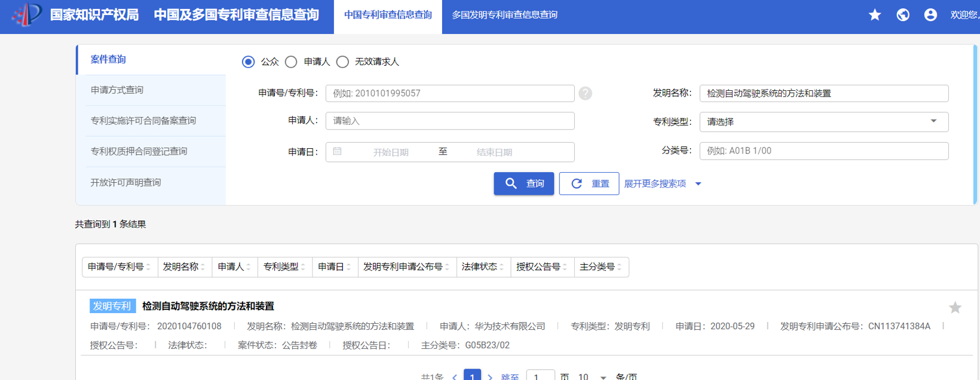Click the 申请人 input field
Viewport: 980px width, 380px height.
[450, 121]
